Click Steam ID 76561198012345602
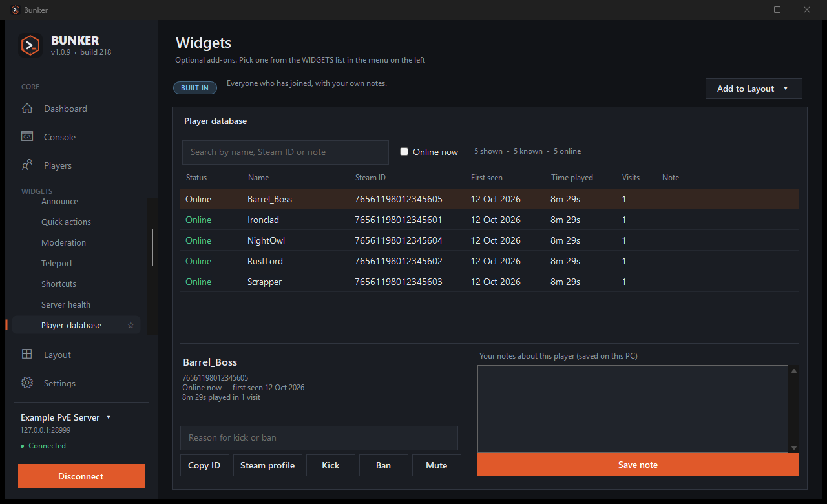 click(x=399, y=261)
